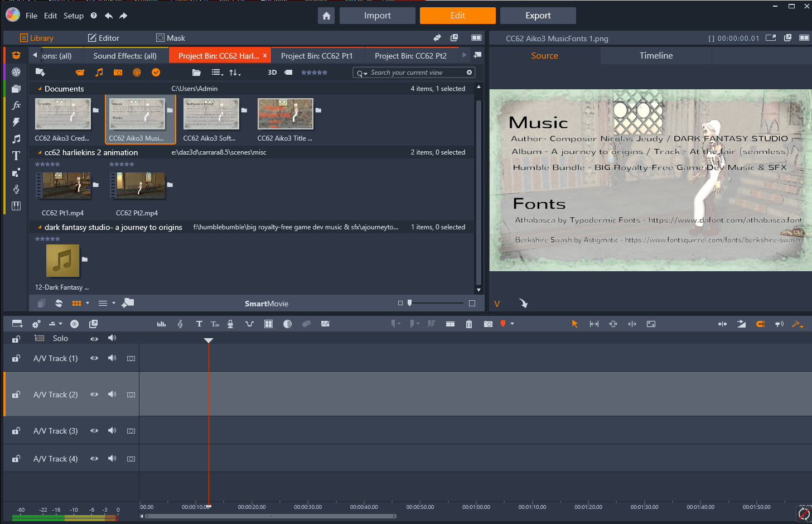Open the File menu
Viewport: 812px width, 524px height.
pyautogui.click(x=31, y=16)
